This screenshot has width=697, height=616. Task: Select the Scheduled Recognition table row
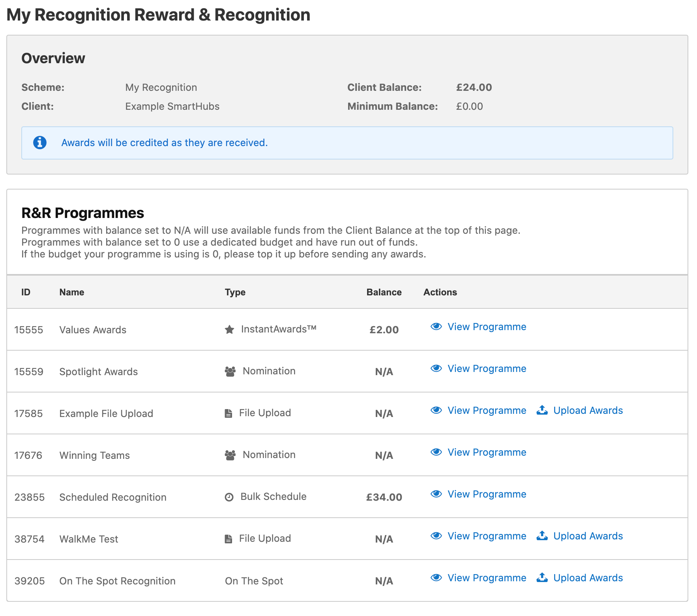276,497
